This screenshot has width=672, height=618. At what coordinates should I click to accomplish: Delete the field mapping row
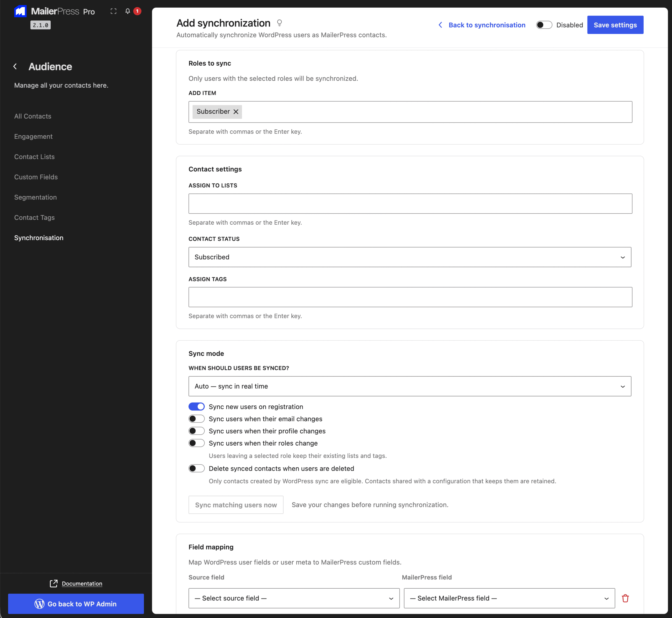coord(625,598)
